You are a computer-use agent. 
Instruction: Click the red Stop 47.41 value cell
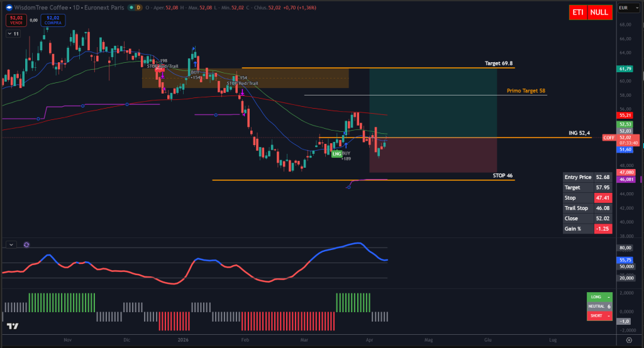[603, 198]
